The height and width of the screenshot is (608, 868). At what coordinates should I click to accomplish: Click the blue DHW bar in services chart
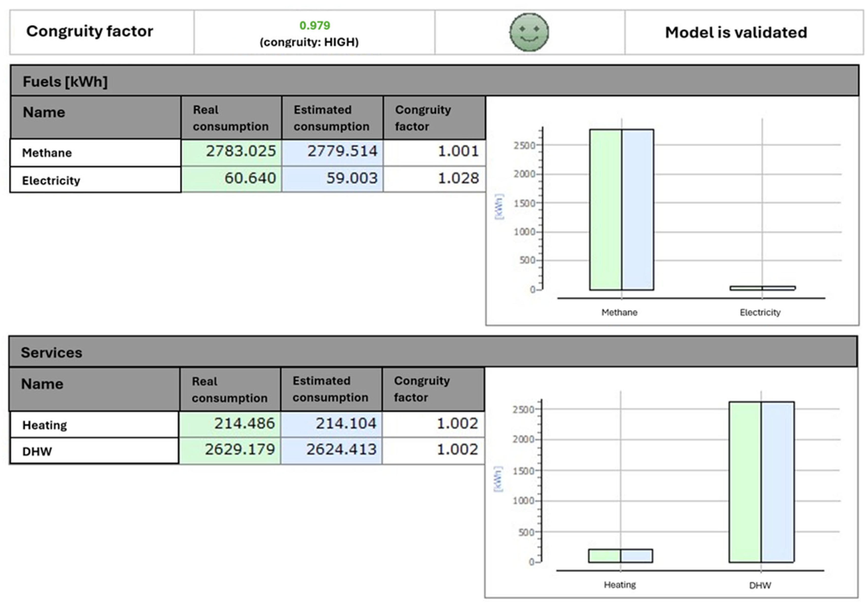[777, 482]
